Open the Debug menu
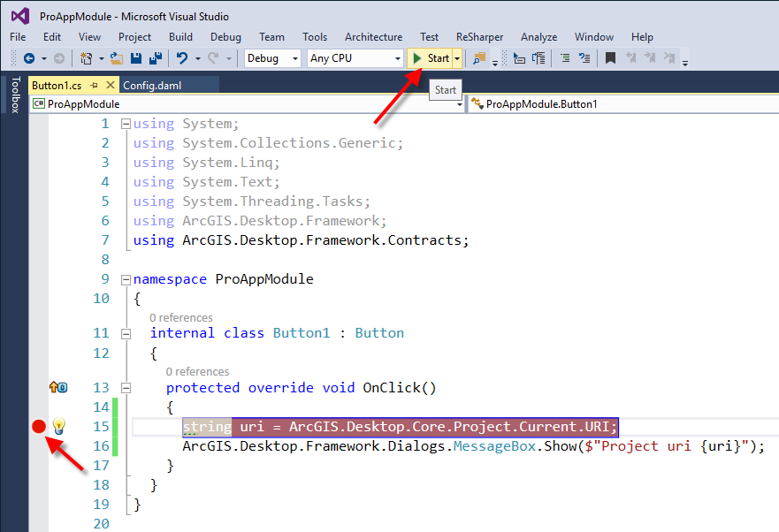This screenshot has height=532, width=779. [225, 37]
